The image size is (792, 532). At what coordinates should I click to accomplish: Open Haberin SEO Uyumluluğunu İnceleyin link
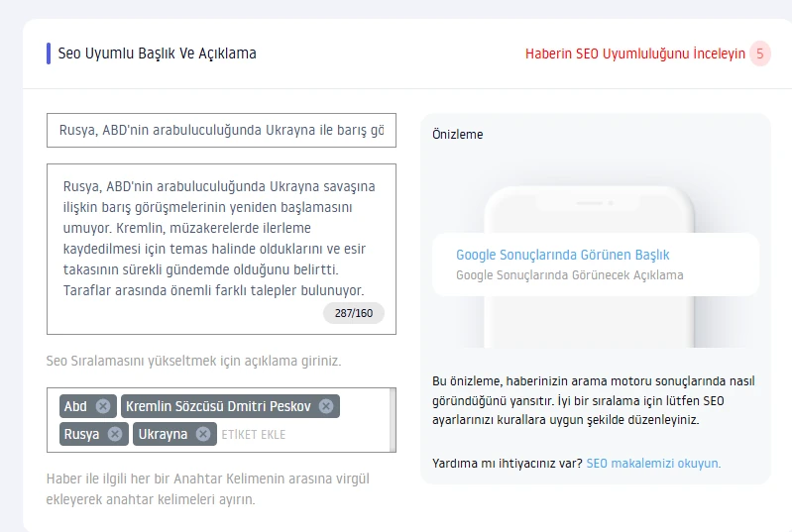point(635,53)
